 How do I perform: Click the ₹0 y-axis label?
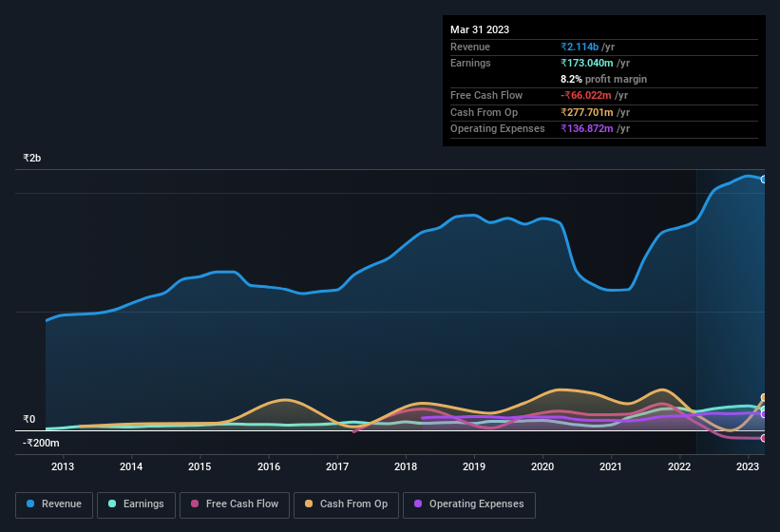pos(29,420)
